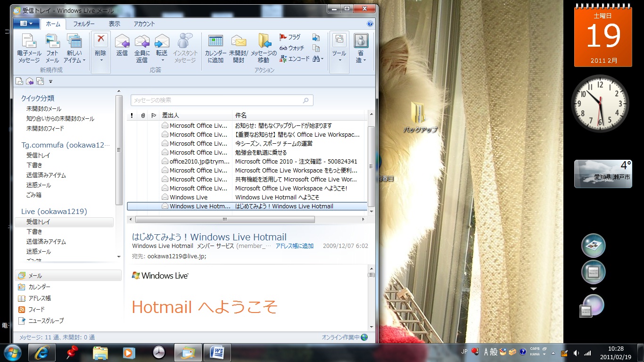Open 未開封のメール quick view
644x362 pixels.
click(43, 109)
